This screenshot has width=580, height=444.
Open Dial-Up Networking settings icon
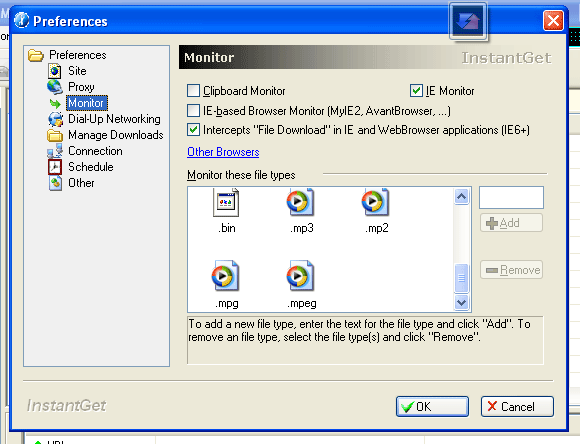[x=55, y=119]
